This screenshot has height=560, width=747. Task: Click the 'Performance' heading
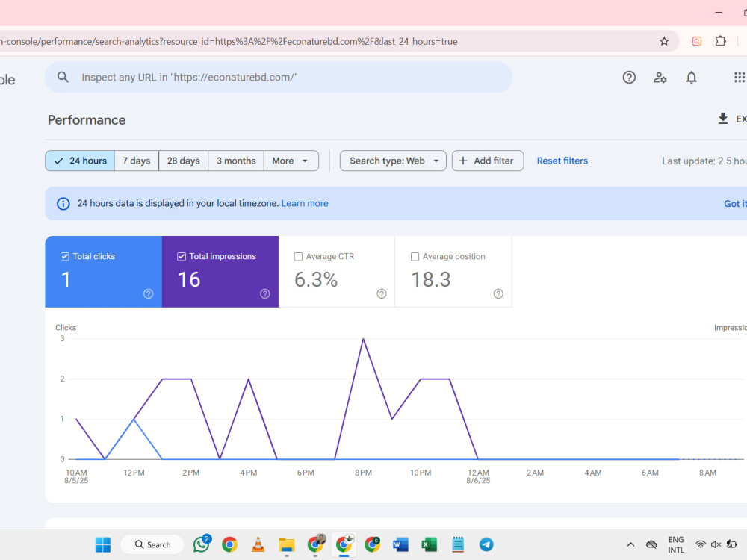click(87, 120)
